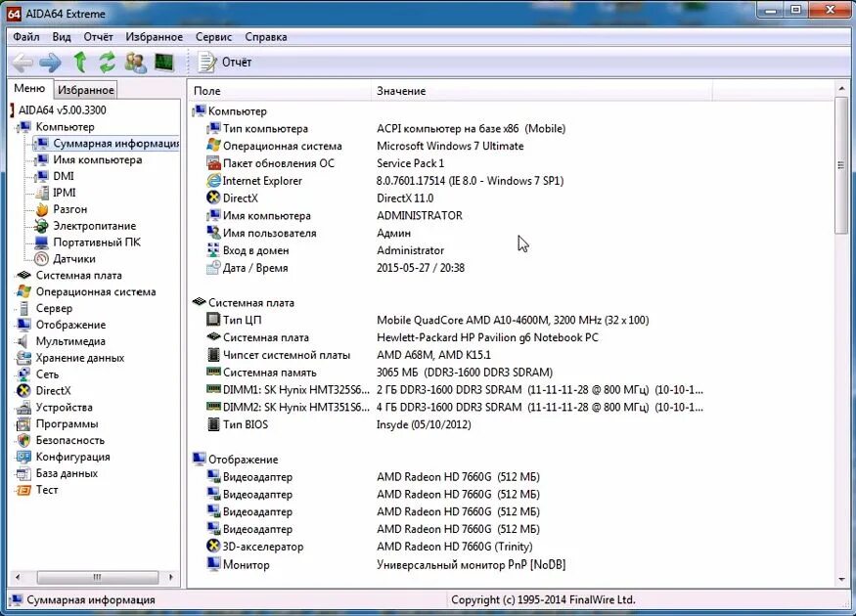Click the База данных tree icon

pos(24,473)
